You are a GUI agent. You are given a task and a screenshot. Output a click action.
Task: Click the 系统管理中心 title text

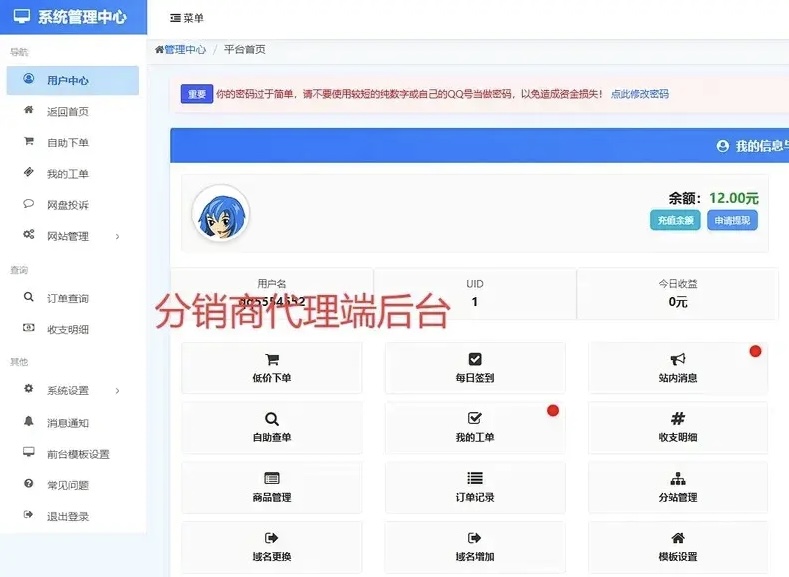point(82,17)
